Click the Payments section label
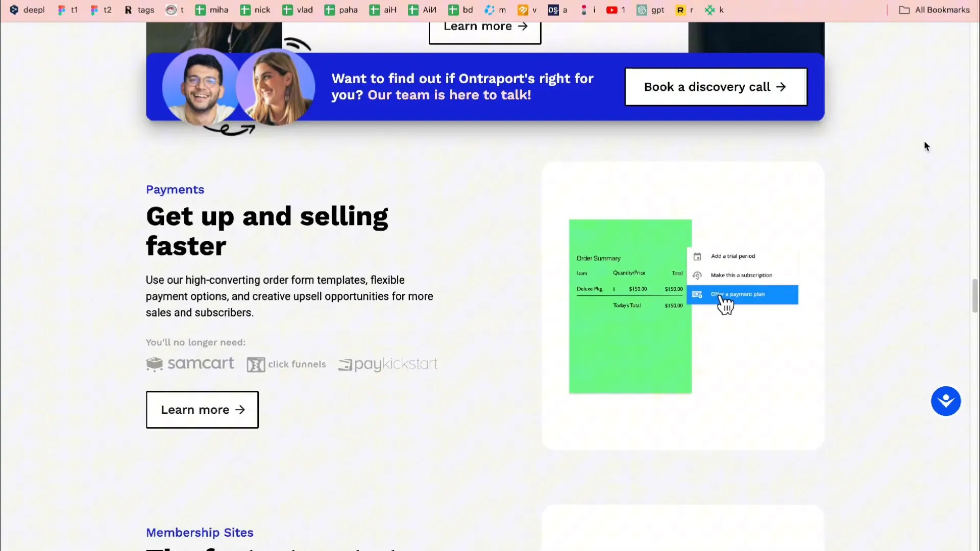The width and height of the screenshot is (980, 551). click(175, 189)
